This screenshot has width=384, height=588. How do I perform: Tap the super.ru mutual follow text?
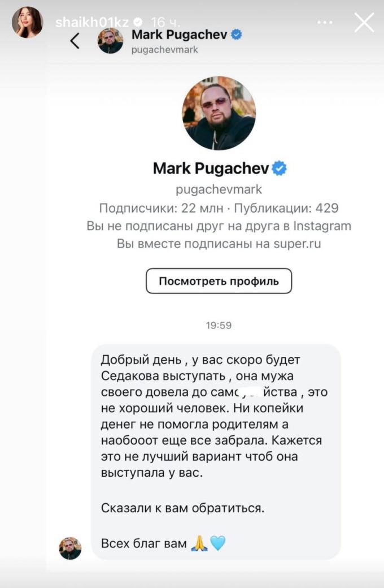tap(219, 244)
